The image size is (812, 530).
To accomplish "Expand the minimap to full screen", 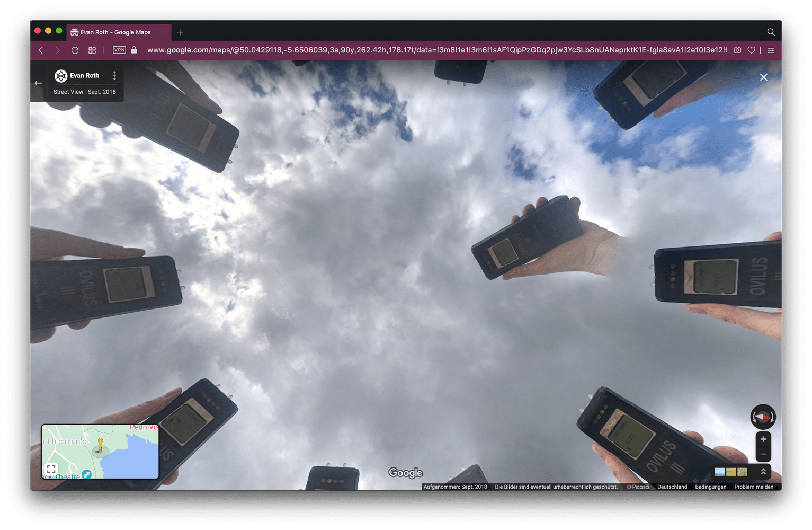I will (x=51, y=469).
